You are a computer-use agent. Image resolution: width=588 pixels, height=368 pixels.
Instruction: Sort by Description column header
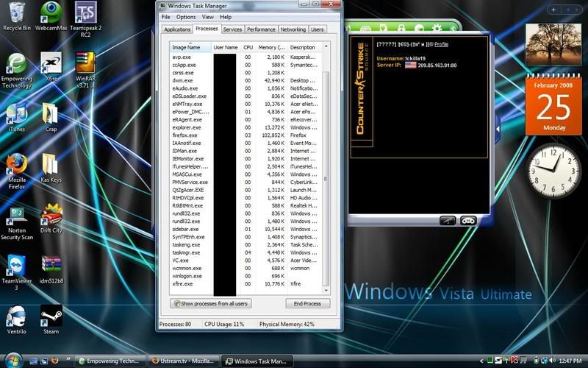pos(304,47)
